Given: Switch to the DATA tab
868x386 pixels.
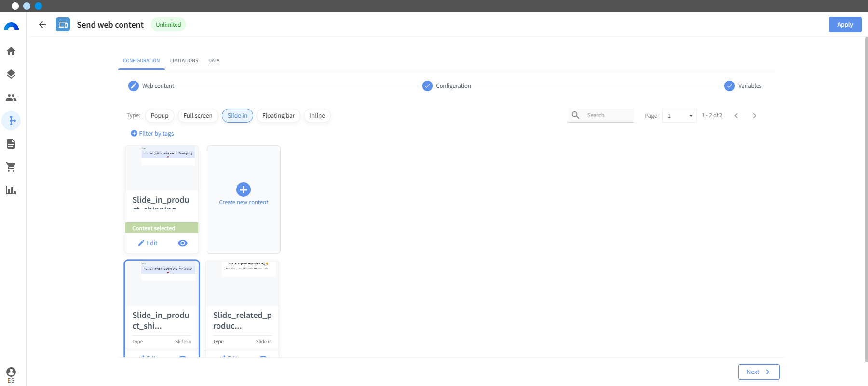Looking at the screenshot, I should click(x=214, y=61).
